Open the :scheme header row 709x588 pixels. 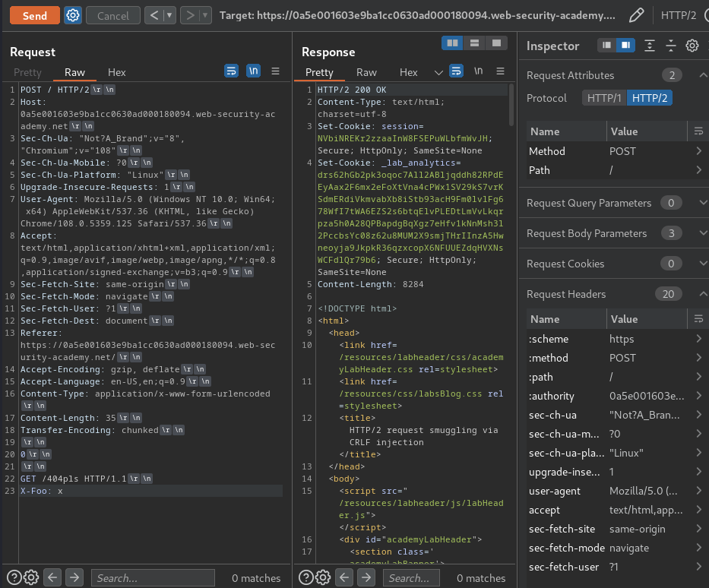tap(615, 339)
